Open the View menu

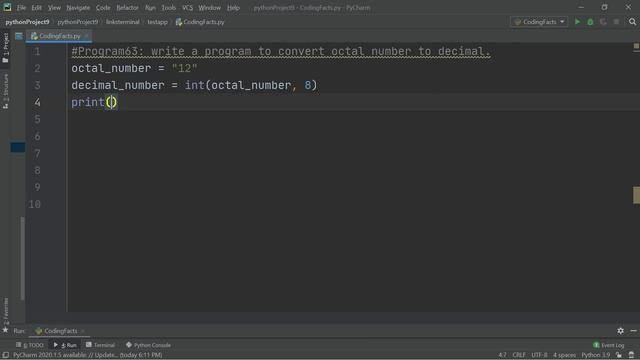tap(54, 8)
